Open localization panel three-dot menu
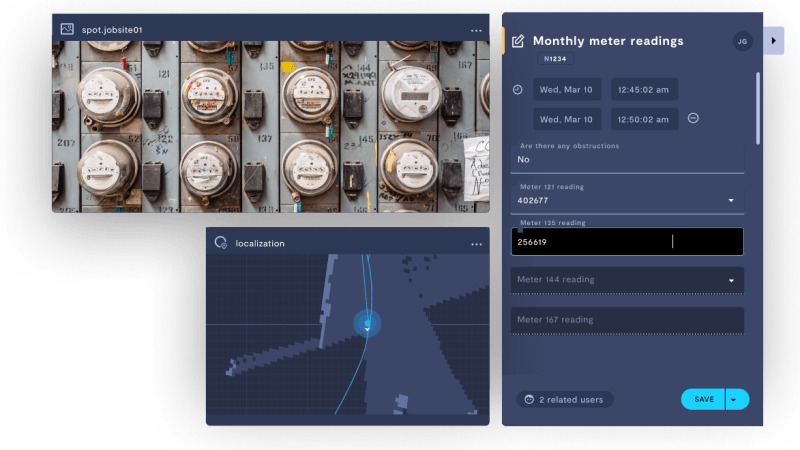This screenshot has width=800, height=450. (x=476, y=244)
